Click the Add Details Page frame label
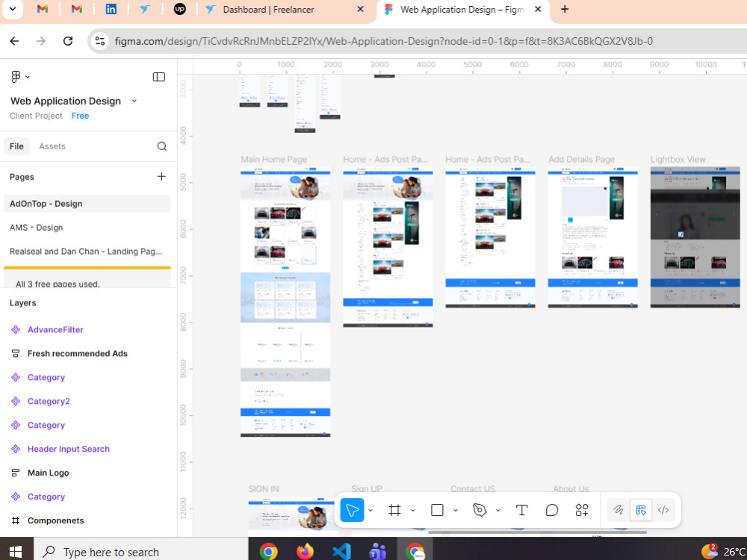Image resolution: width=747 pixels, height=560 pixels. (x=581, y=160)
